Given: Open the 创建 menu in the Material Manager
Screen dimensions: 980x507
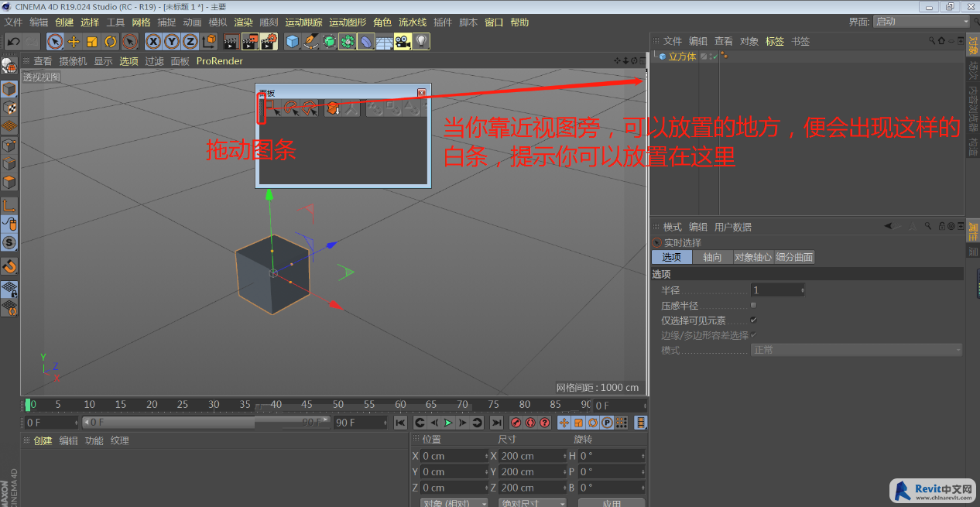Looking at the screenshot, I should tap(43, 440).
